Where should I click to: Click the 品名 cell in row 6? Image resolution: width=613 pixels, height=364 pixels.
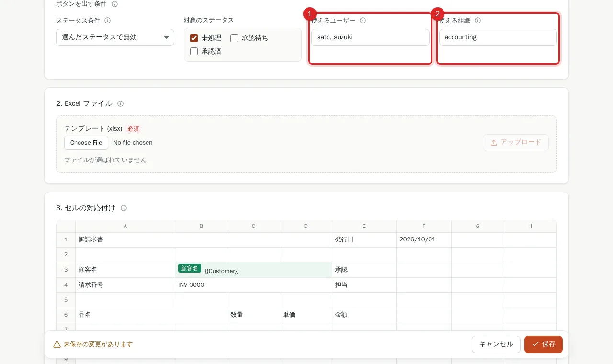[x=151, y=315]
